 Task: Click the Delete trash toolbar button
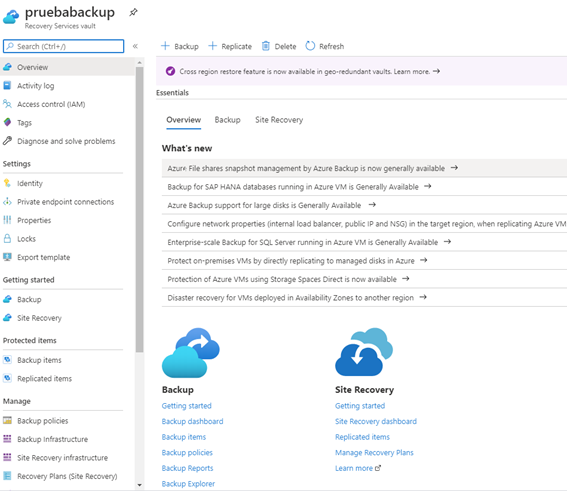point(279,46)
